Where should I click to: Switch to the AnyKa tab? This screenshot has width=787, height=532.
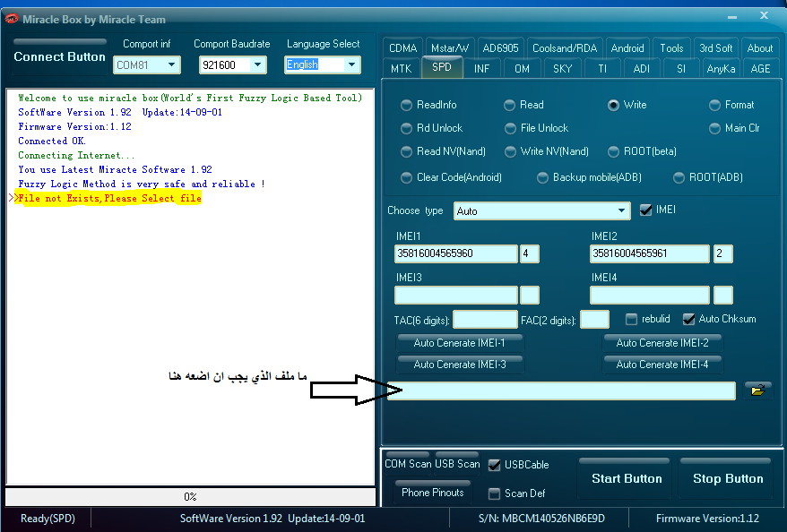click(721, 69)
